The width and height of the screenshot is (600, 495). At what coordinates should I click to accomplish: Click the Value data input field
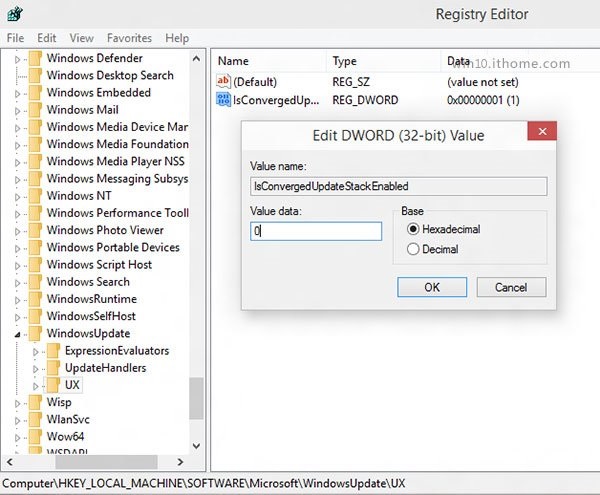[316, 231]
